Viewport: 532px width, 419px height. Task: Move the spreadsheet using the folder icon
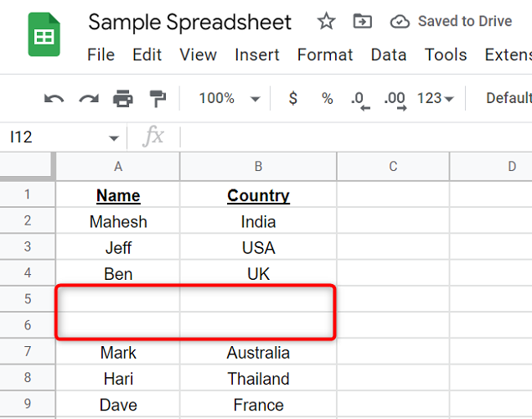363,22
